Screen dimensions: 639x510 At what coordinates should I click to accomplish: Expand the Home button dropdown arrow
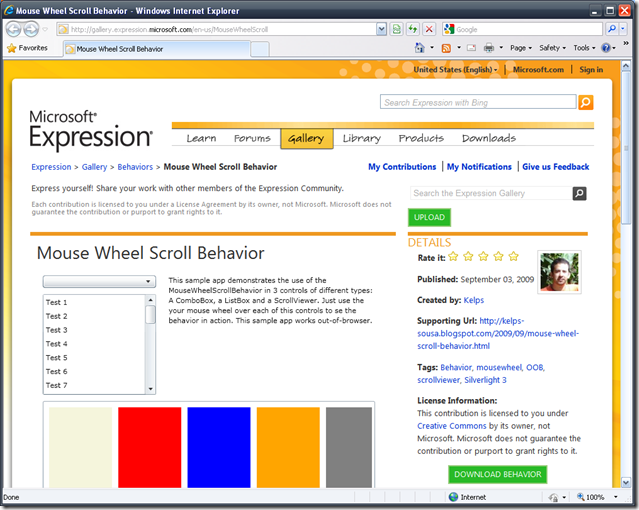(432, 48)
